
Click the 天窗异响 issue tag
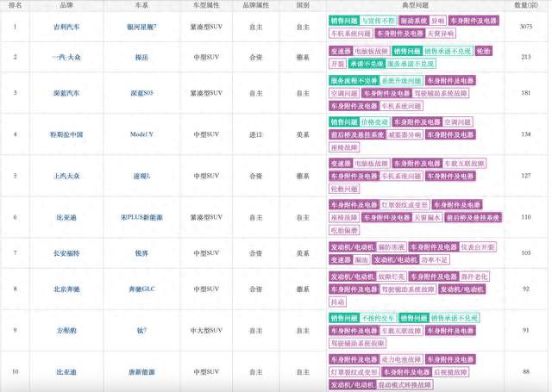[x=441, y=34]
